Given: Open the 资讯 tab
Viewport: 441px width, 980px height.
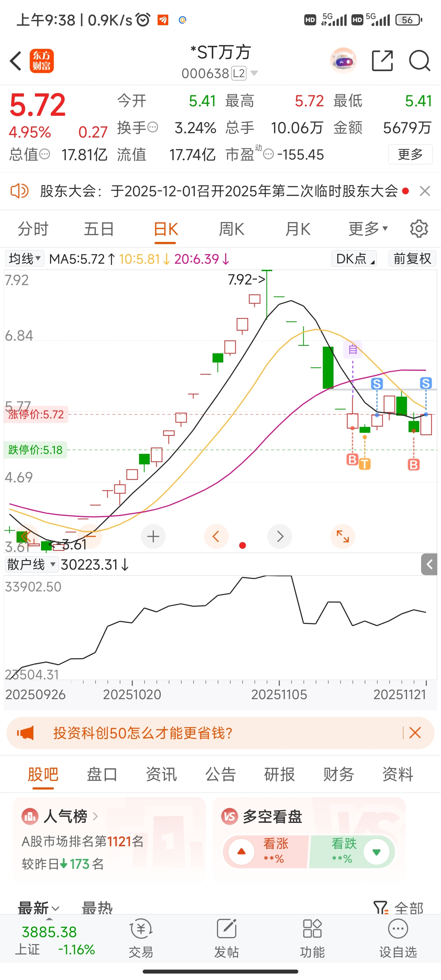Looking at the screenshot, I should click(x=161, y=774).
